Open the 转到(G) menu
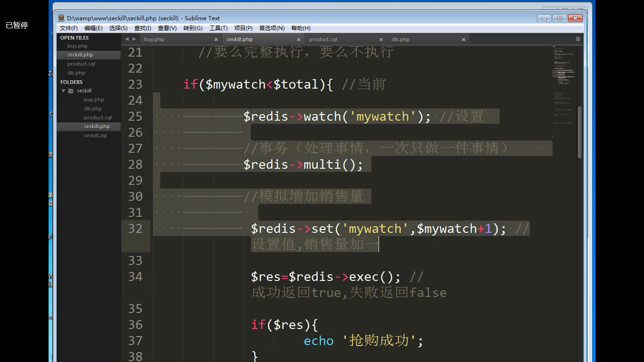Viewport: 644px width, 362px height. pos(193,28)
